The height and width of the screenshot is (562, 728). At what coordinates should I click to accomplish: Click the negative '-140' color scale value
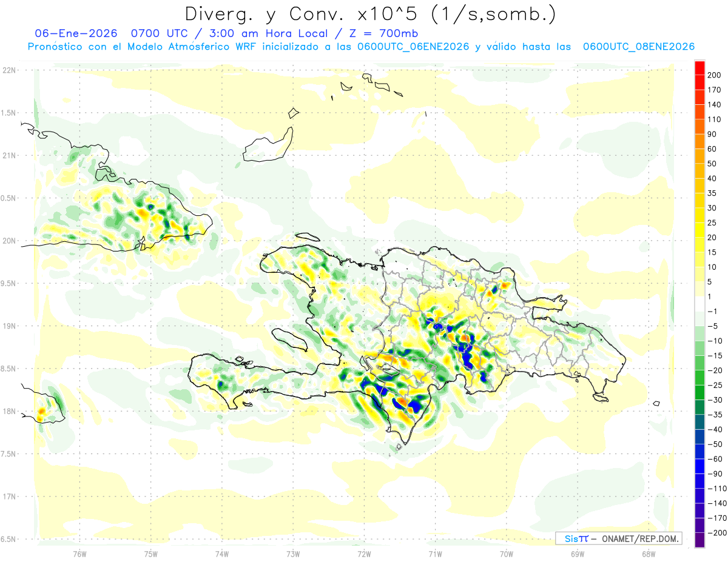(718, 503)
